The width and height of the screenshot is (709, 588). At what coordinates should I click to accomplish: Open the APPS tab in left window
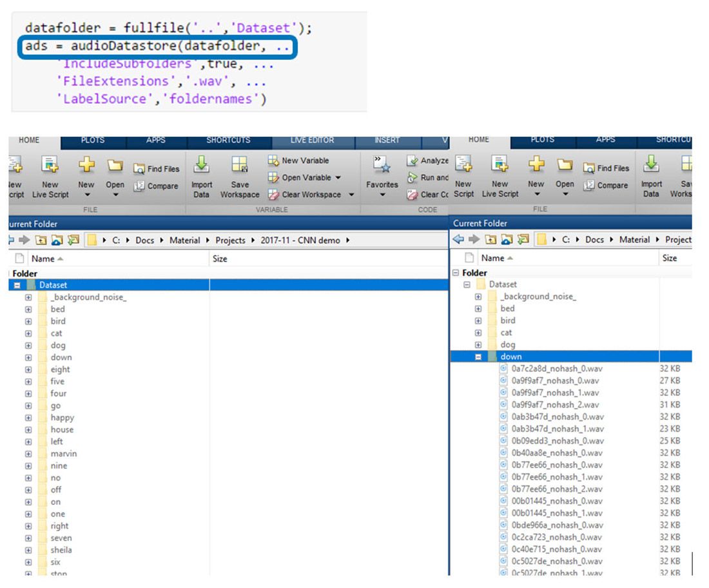(x=155, y=140)
